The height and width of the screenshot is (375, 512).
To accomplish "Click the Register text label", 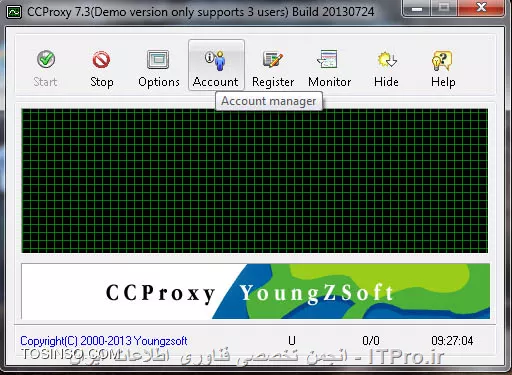I will click(x=273, y=82).
